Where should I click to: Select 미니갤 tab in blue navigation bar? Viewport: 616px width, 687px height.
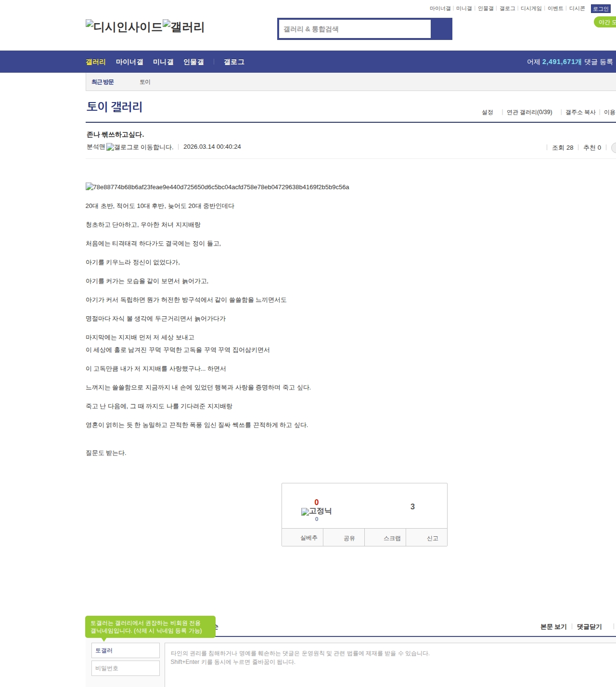(x=163, y=62)
